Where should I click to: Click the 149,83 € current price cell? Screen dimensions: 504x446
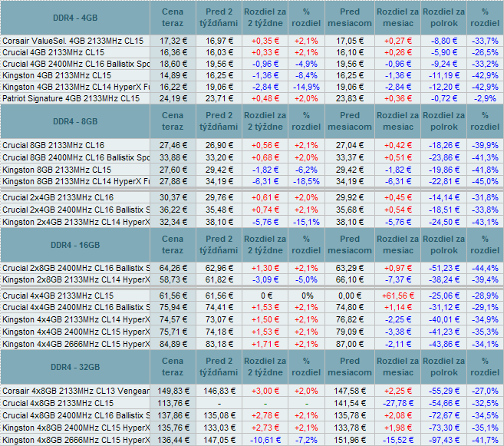(x=173, y=391)
